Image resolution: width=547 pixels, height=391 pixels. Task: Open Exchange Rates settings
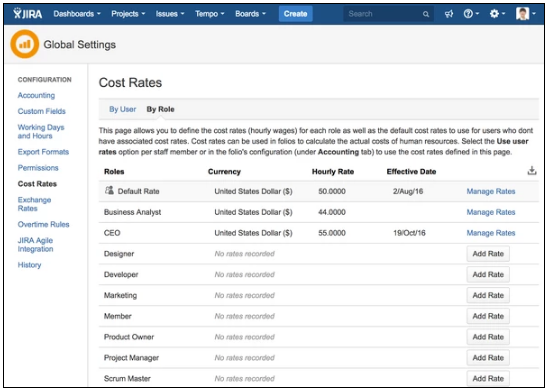[x=34, y=204]
